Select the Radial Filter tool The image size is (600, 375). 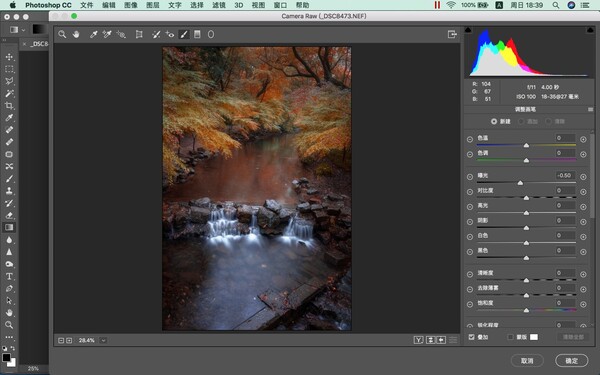[211, 34]
